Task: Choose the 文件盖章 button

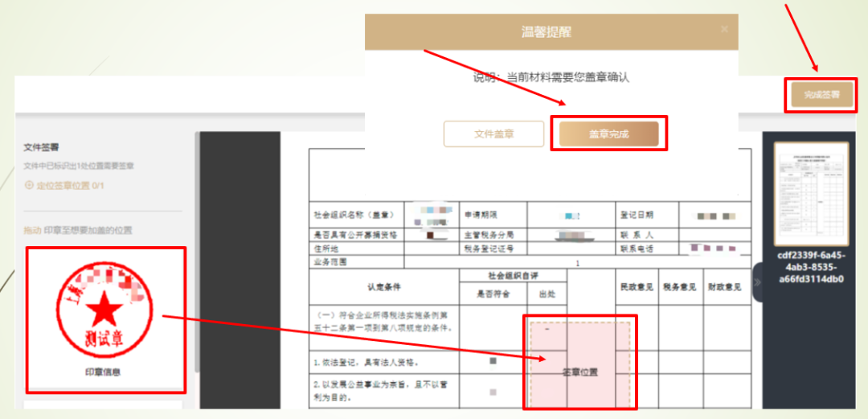Action: [493, 134]
